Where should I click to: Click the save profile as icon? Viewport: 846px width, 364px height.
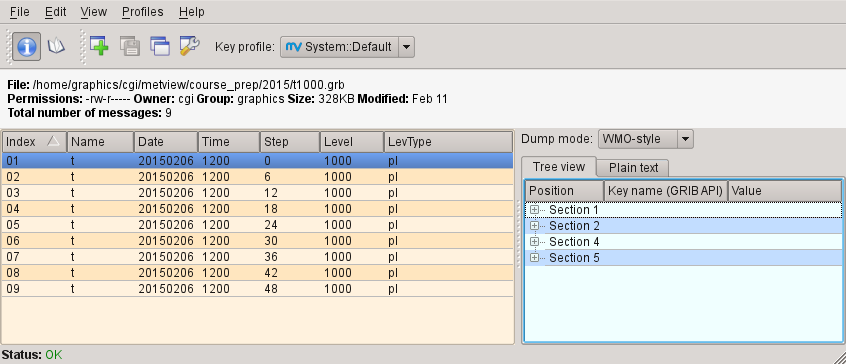pyautogui.click(x=130, y=46)
